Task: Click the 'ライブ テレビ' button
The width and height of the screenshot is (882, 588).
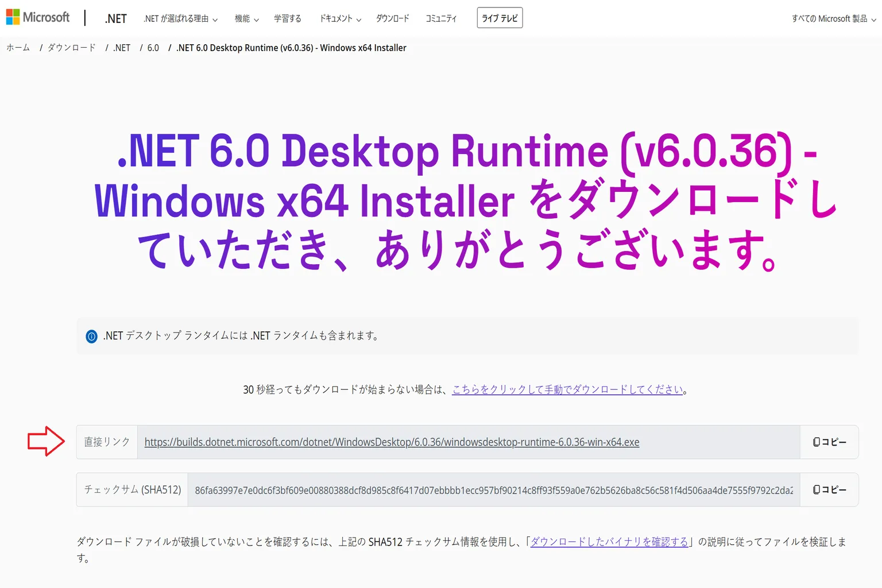Action: click(500, 18)
